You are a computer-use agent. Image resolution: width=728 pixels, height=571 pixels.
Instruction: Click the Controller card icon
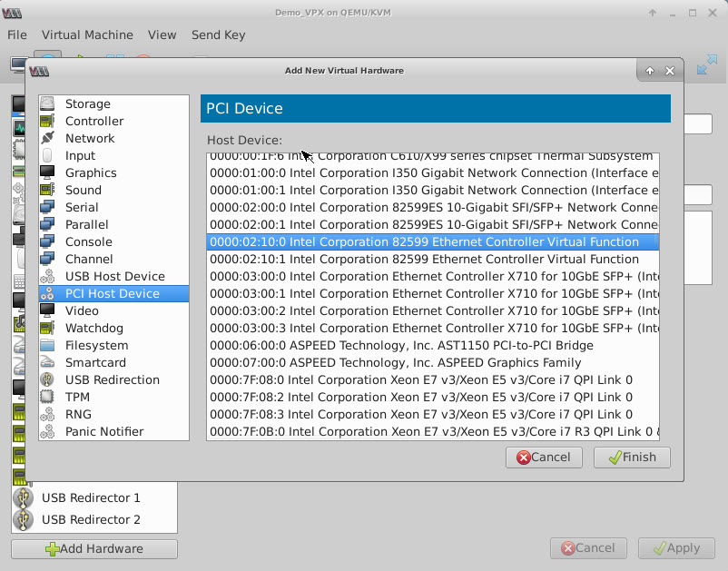tap(47, 121)
